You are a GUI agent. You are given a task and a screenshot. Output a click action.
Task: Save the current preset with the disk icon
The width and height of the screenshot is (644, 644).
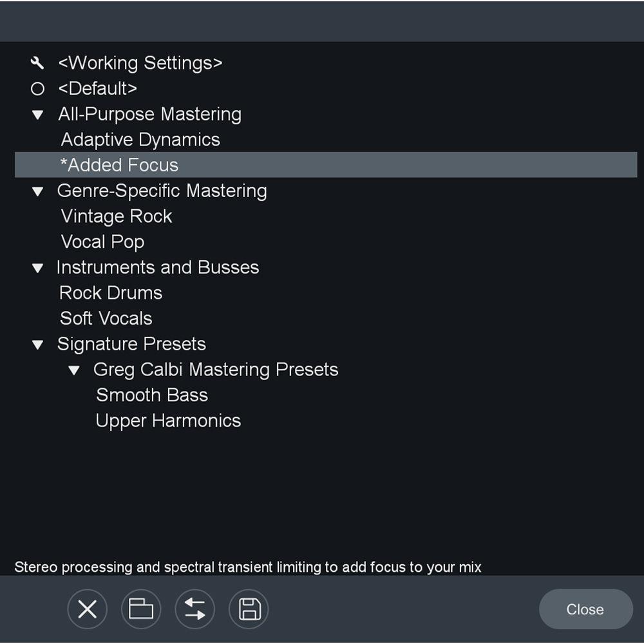coord(249,609)
